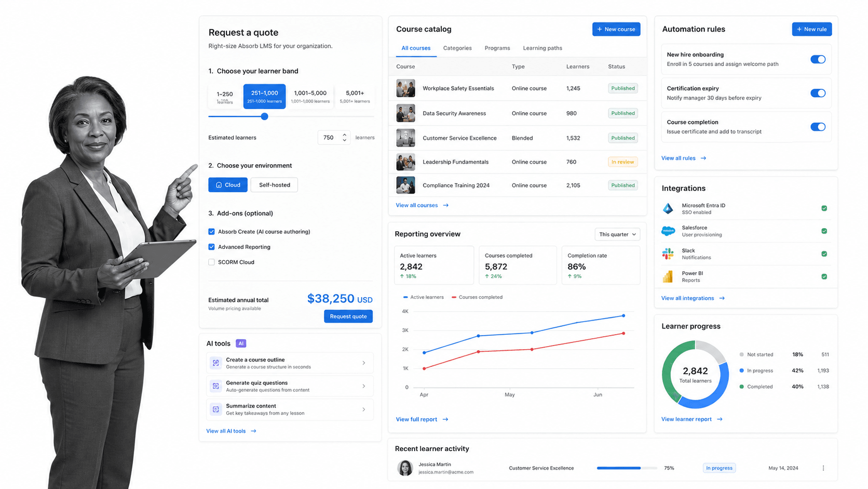Click the arrow beside View full report
Image resolution: width=868 pixels, height=489 pixels.
point(445,419)
